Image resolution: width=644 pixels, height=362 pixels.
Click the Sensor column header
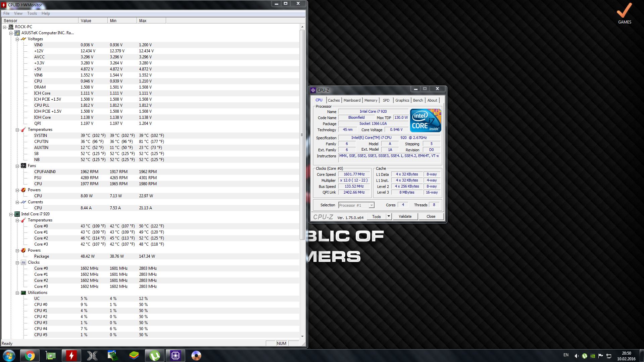pos(40,20)
